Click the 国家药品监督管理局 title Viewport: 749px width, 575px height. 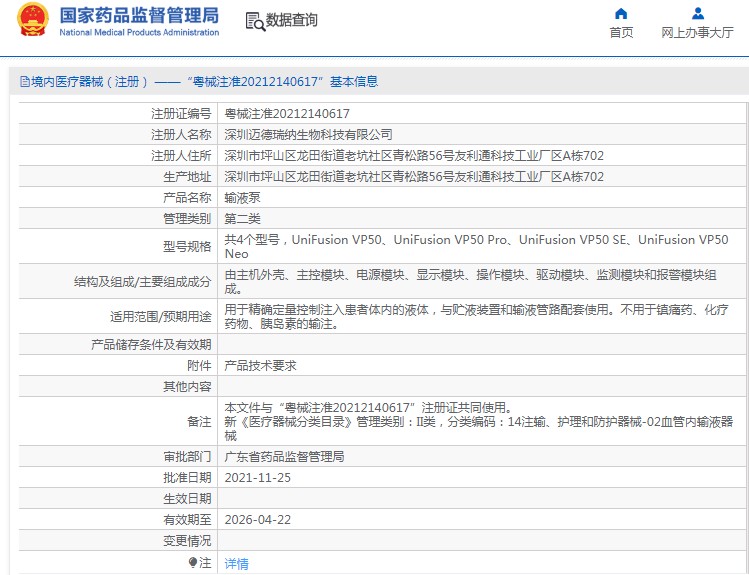coord(139,15)
